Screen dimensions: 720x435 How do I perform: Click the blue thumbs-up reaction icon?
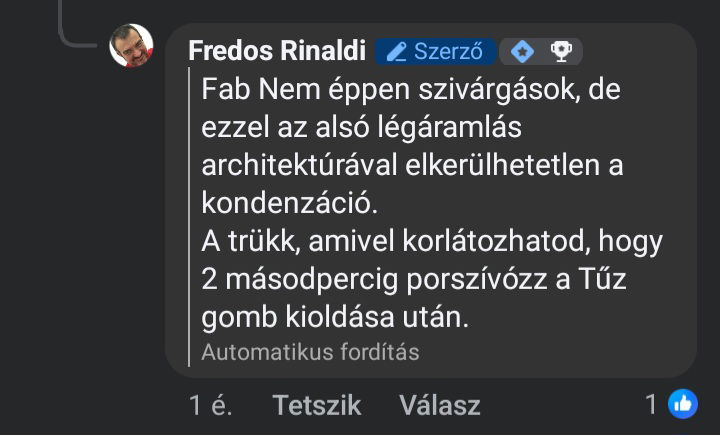(x=683, y=404)
